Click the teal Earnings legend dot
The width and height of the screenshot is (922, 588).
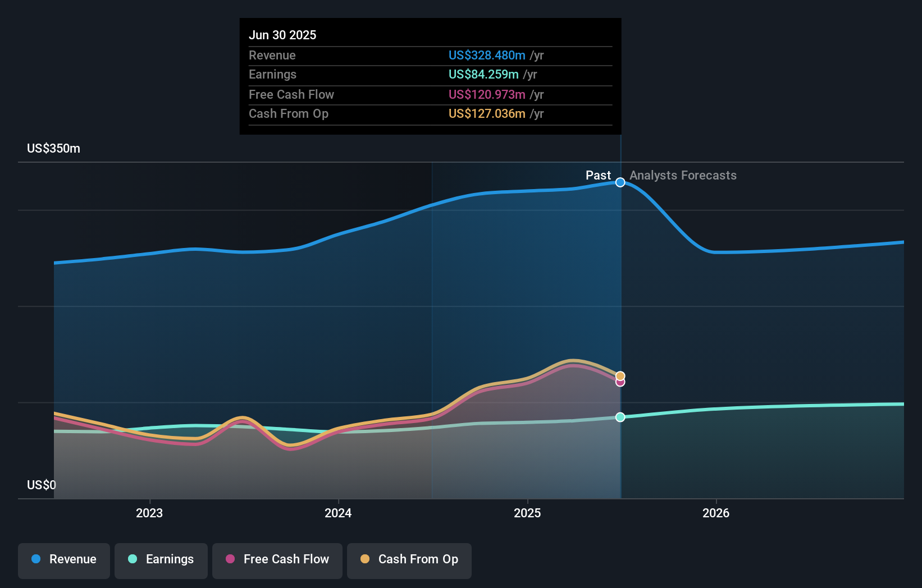pos(133,559)
